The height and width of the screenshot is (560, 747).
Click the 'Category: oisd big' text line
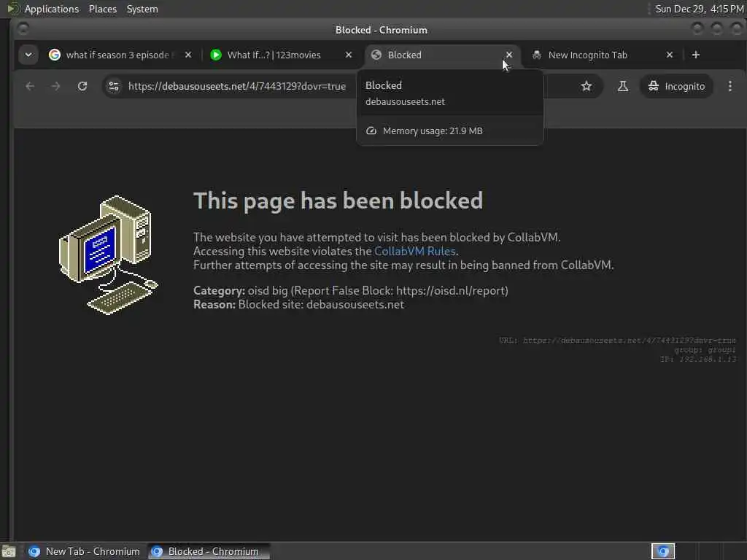pos(351,291)
